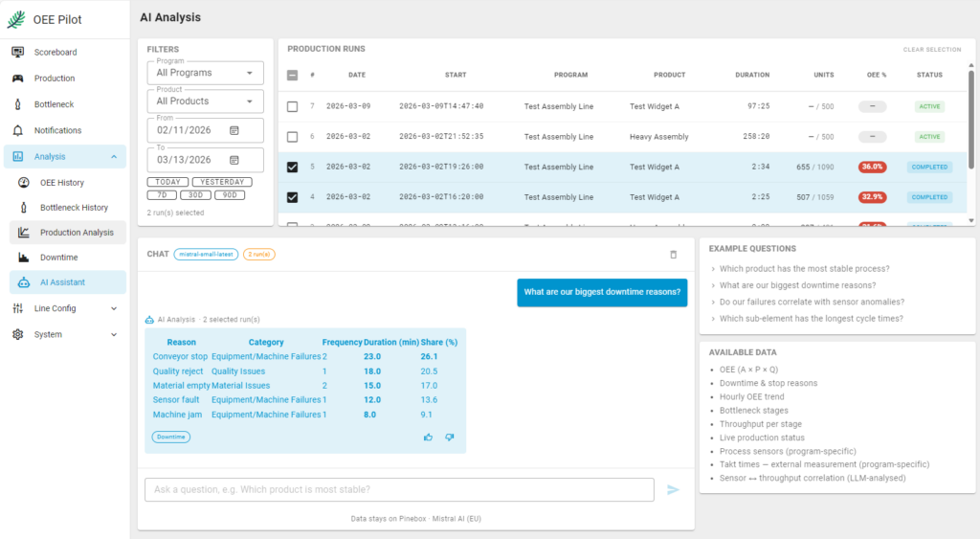Click the thumbs down feedback icon
The height and width of the screenshot is (539, 980).
[x=449, y=438]
